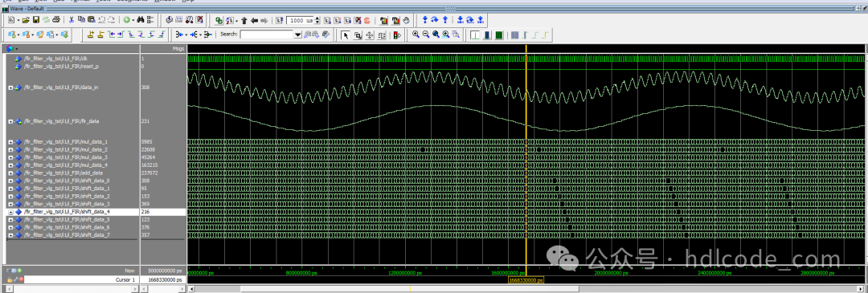
Task: Toggle the lock icon on Cursor 1
Action: pyautogui.click(x=10, y=279)
